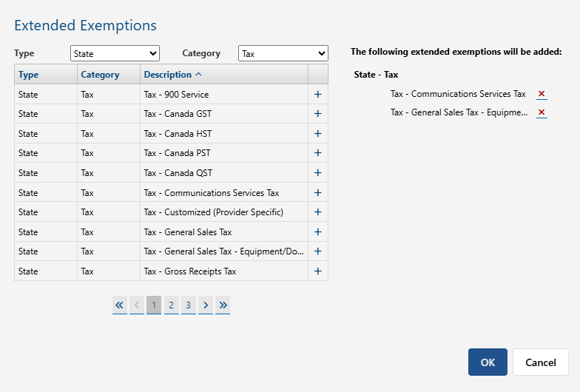The height and width of the screenshot is (392, 580).
Task: Click State cell in Gross Receipts Tax row
Action: [46, 271]
